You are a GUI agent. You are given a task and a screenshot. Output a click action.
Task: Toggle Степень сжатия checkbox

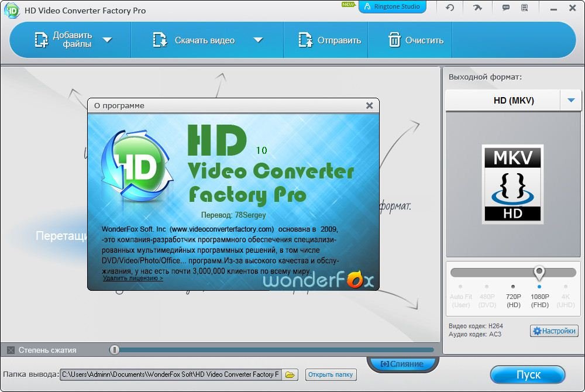click(x=11, y=350)
